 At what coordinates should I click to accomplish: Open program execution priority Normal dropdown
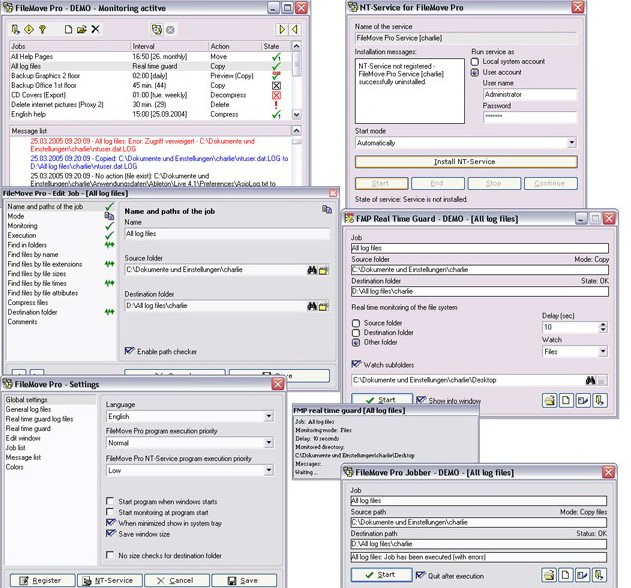[x=269, y=443]
